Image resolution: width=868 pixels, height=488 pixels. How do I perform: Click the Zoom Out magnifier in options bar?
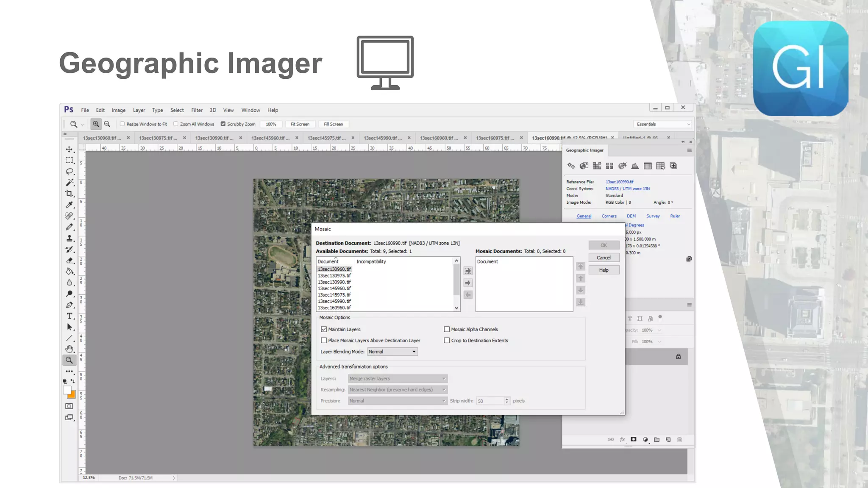tap(107, 124)
